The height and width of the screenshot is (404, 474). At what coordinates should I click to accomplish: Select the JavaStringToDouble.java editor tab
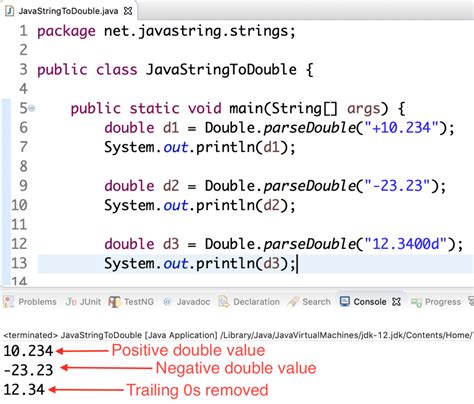tap(68, 11)
